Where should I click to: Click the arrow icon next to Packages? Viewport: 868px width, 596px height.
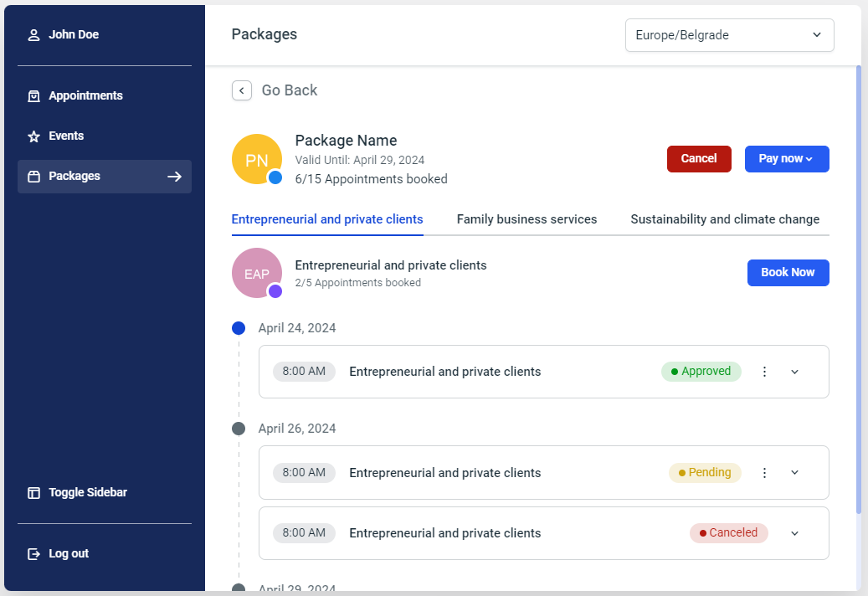[174, 177]
